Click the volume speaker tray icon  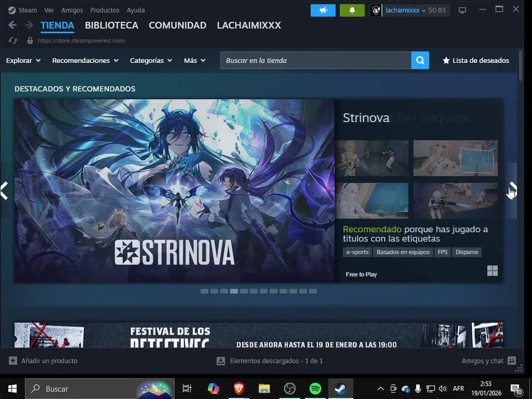442,388
